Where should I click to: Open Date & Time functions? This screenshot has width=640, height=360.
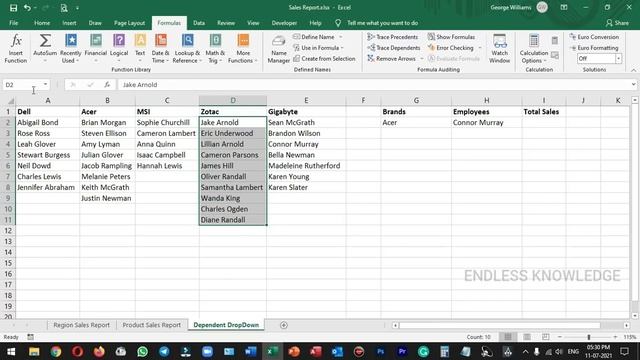pyautogui.click(x=160, y=48)
